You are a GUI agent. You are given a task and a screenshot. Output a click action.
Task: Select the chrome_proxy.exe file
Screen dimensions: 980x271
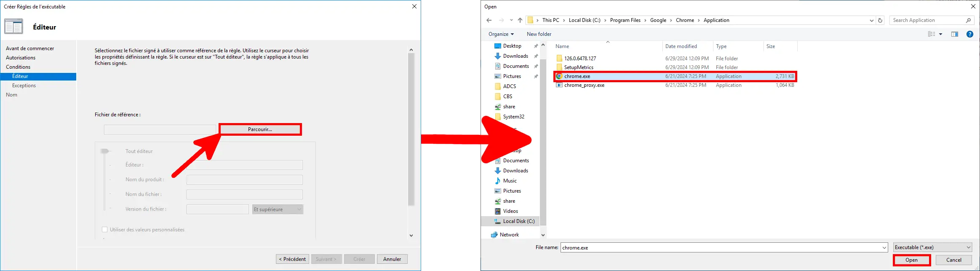(584, 85)
